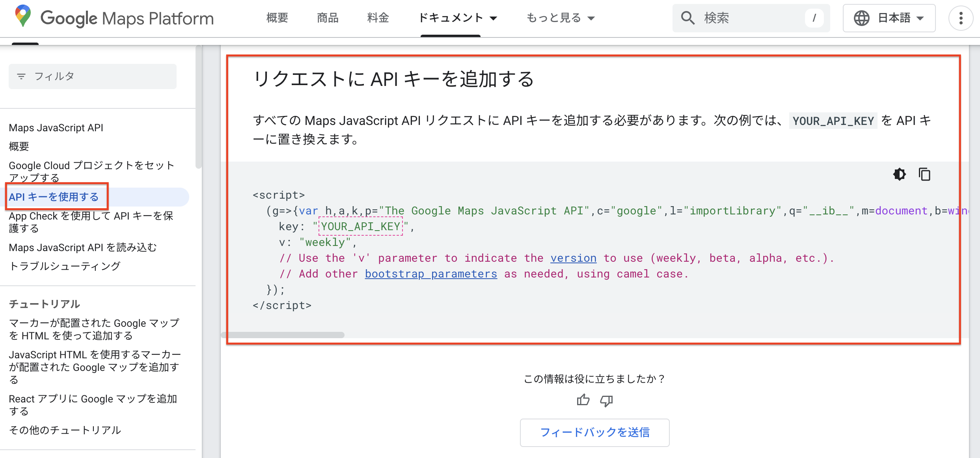Toggle dark mode for the code block

tap(900, 174)
